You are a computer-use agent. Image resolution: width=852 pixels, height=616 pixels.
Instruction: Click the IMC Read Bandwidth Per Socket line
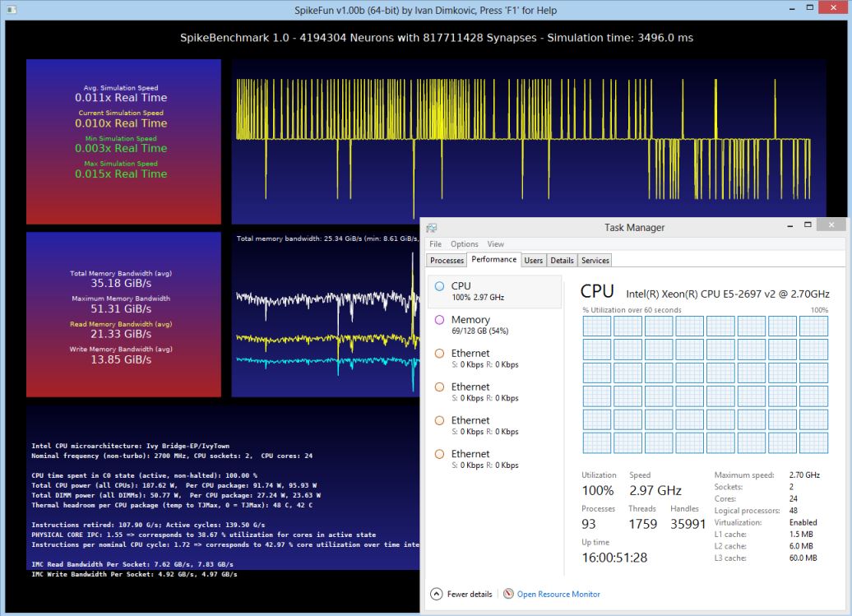132,564
